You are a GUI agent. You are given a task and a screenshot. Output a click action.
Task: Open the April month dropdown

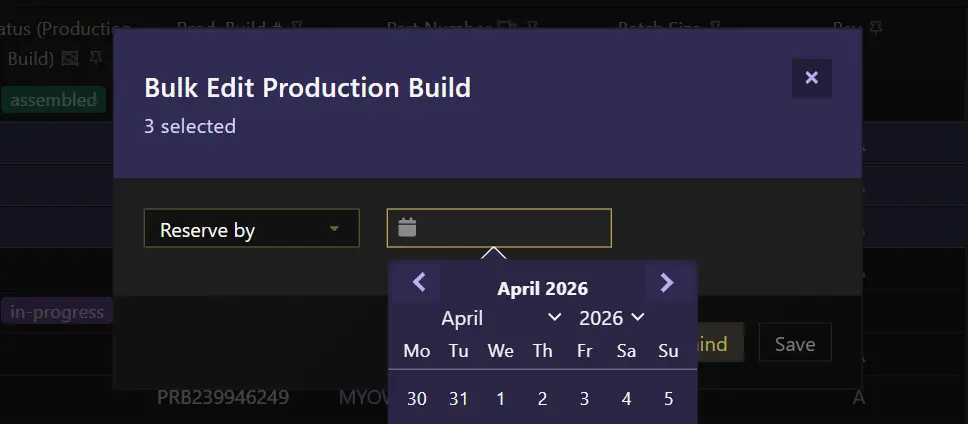point(501,318)
